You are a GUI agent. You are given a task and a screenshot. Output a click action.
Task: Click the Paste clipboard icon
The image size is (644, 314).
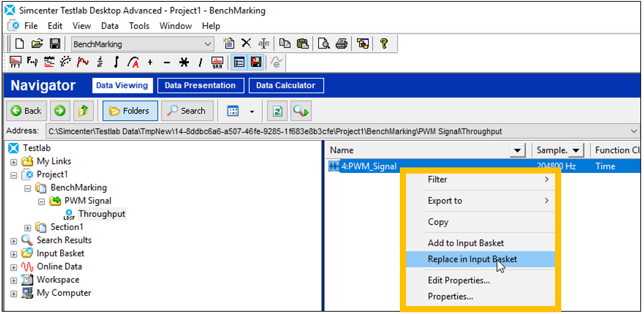(302, 43)
